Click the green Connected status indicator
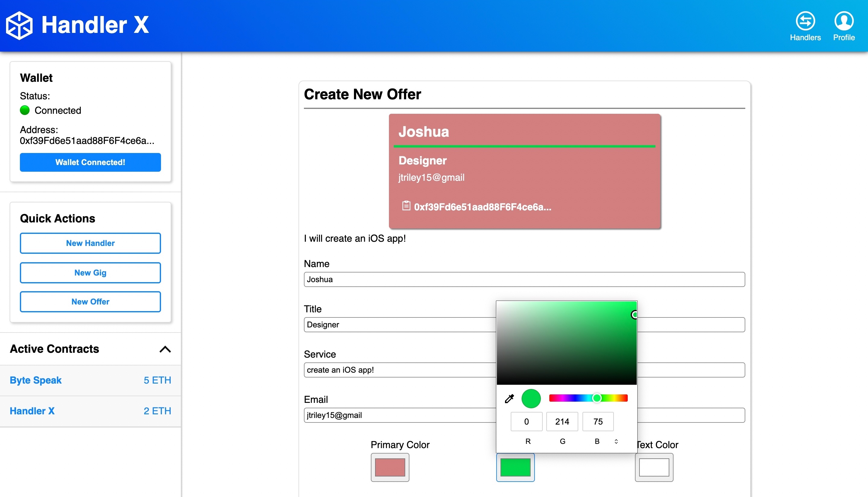Screen dimensions: 868x497 tap(25, 110)
